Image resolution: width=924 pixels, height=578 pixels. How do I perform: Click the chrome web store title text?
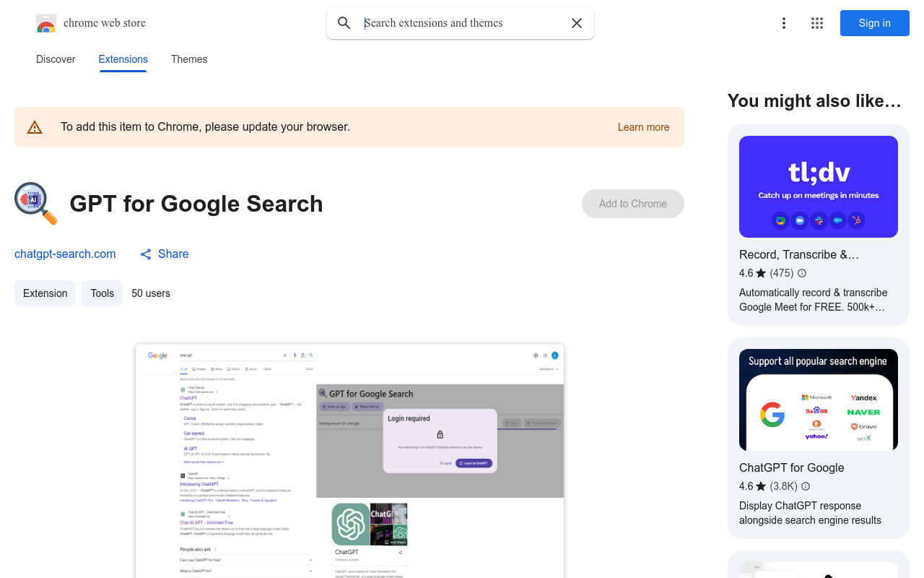tap(105, 23)
